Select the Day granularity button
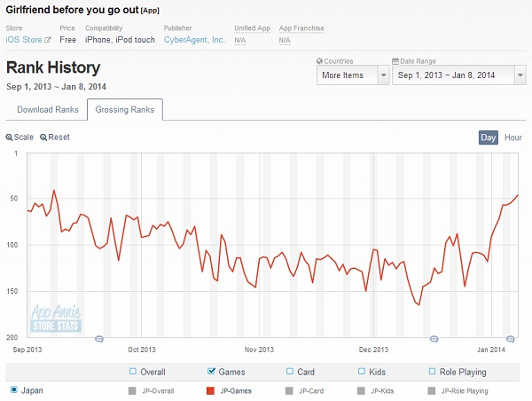Image resolution: width=532 pixels, height=401 pixels. tap(489, 138)
